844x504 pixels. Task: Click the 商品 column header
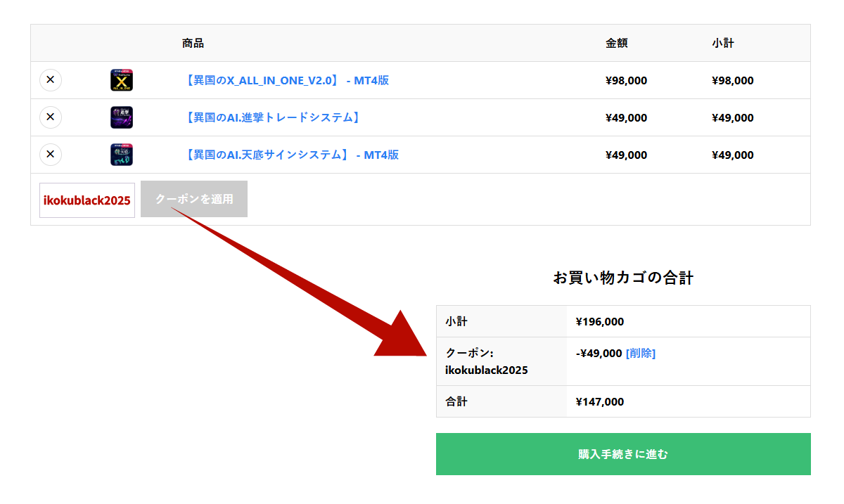pyautogui.click(x=193, y=43)
